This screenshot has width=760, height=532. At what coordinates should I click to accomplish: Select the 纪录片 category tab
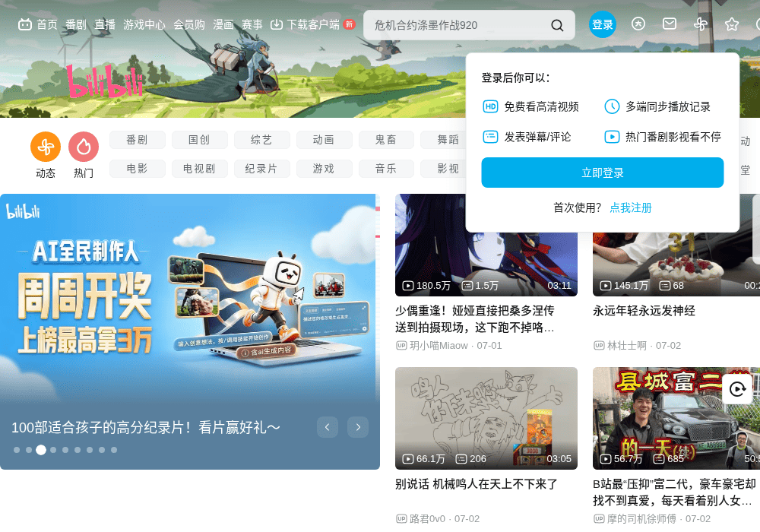[261, 169]
